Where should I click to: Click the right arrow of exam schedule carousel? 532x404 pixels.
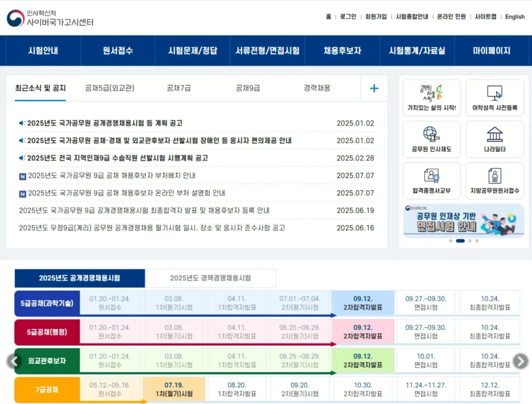[x=521, y=361]
